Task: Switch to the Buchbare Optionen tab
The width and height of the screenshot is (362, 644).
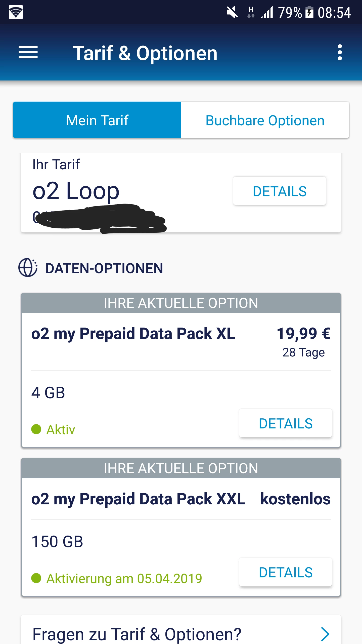Action: [265, 120]
